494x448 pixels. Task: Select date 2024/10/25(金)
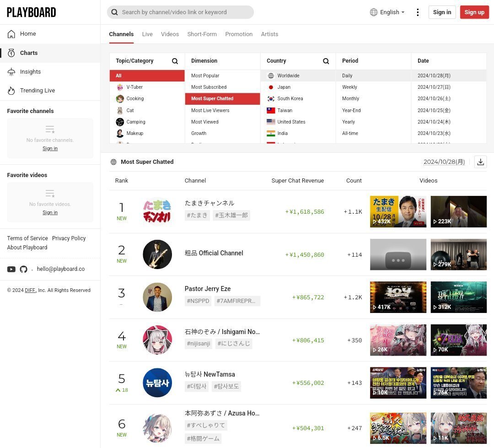pos(449,110)
